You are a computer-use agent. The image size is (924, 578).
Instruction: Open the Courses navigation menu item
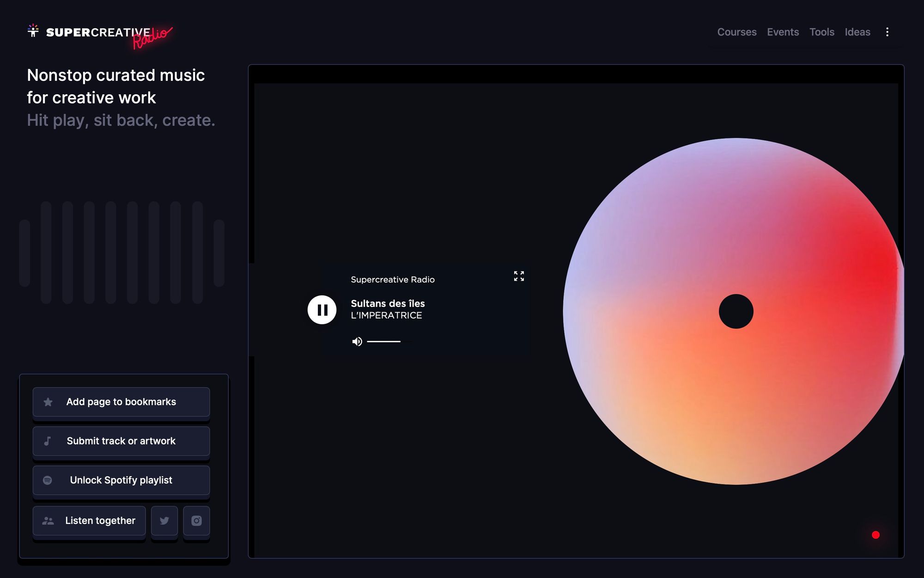[x=736, y=31]
